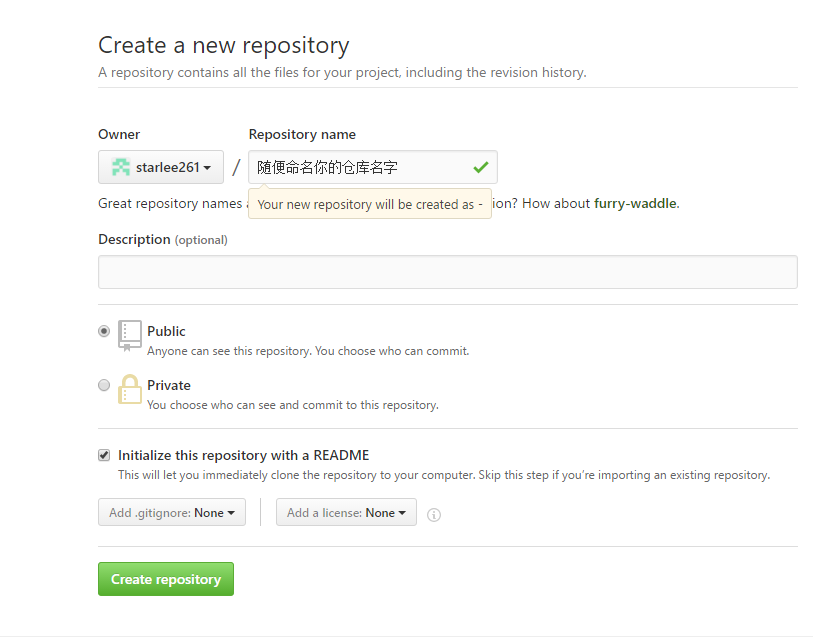Click 'A repository contains all the files' subtitle
This screenshot has width=813, height=638.
coord(342,72)
